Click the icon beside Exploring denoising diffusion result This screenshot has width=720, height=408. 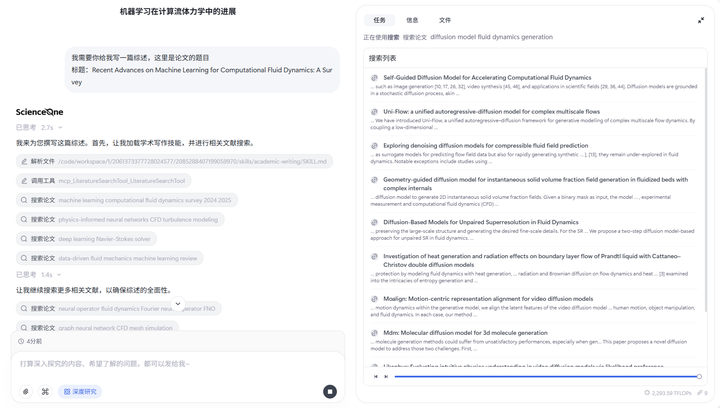pyautogui.click(x=374, y=145)
